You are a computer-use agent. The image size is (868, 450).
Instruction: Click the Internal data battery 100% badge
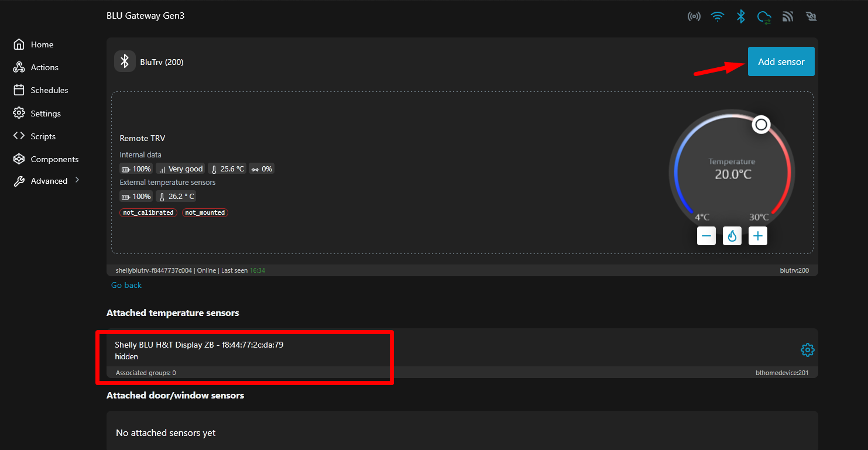136,169
